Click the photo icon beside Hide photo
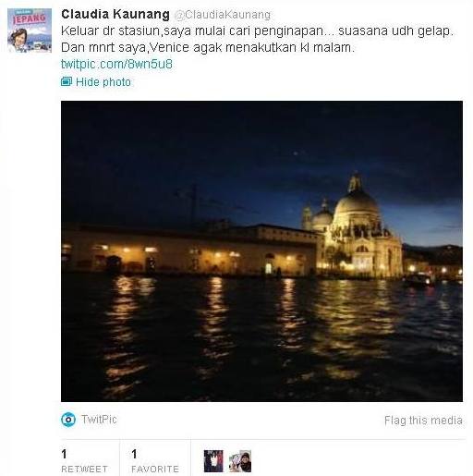This screenshot has width=473, height=476. [67, 81]
